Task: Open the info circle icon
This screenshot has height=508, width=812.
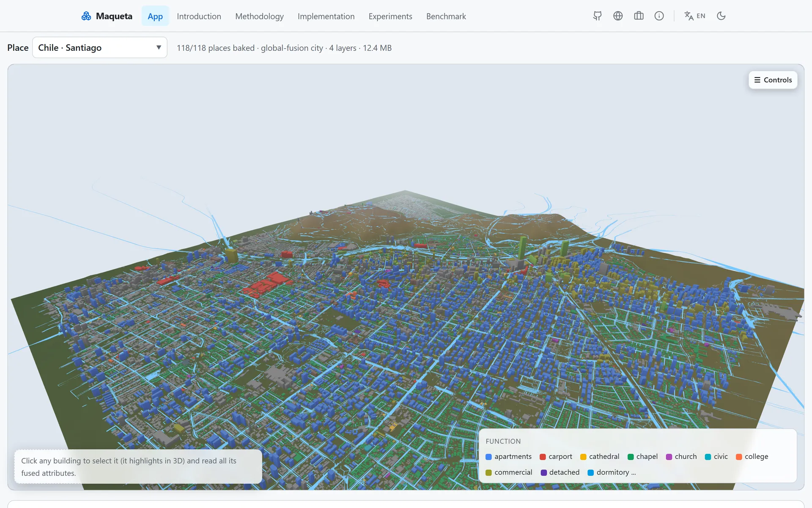Action: (659, 16)
